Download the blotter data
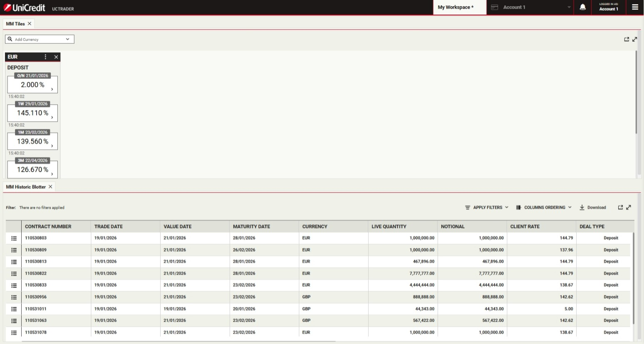Screen dimensions: 644x344 (x=593, y=208)
